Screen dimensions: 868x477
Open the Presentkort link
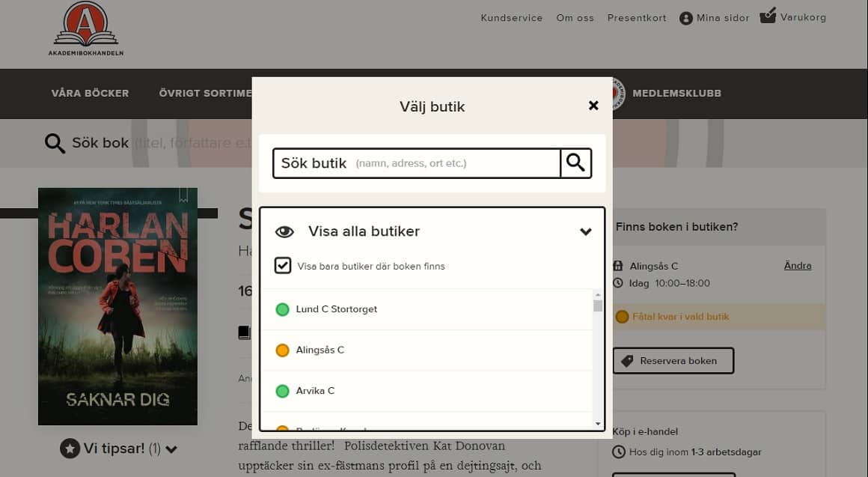637,18
